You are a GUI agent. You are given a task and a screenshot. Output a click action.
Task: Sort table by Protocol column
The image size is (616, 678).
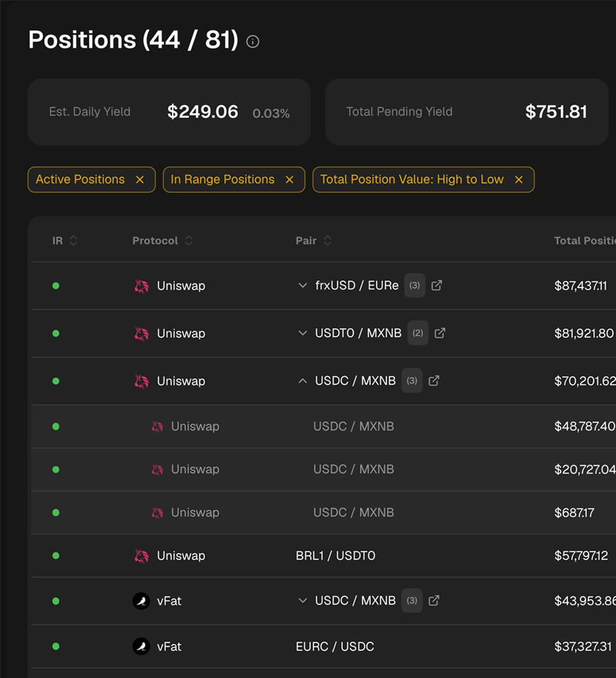[189, 240]
